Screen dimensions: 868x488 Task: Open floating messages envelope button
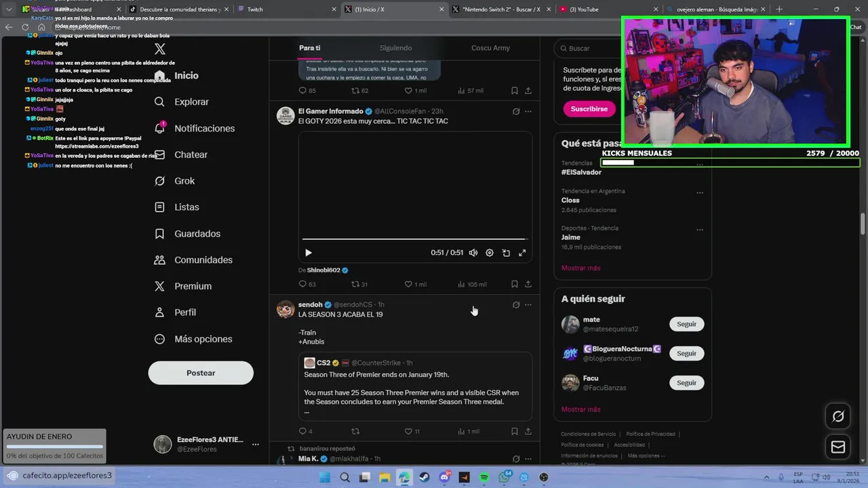(x=838, y=447)
